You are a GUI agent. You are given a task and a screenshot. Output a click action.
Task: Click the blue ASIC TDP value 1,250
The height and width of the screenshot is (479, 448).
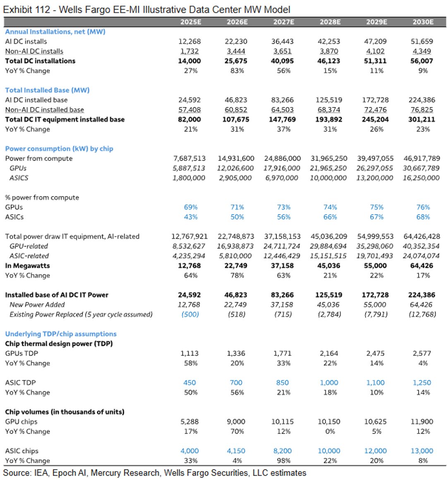(422, 383)
